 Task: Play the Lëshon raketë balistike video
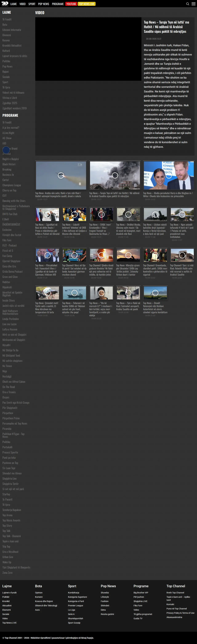tap(155, 214)
